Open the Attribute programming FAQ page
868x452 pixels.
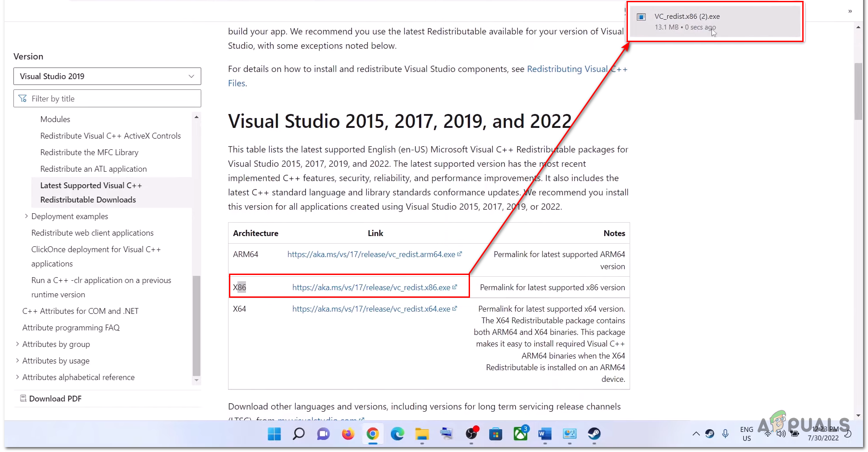click(x=71, y=328)
